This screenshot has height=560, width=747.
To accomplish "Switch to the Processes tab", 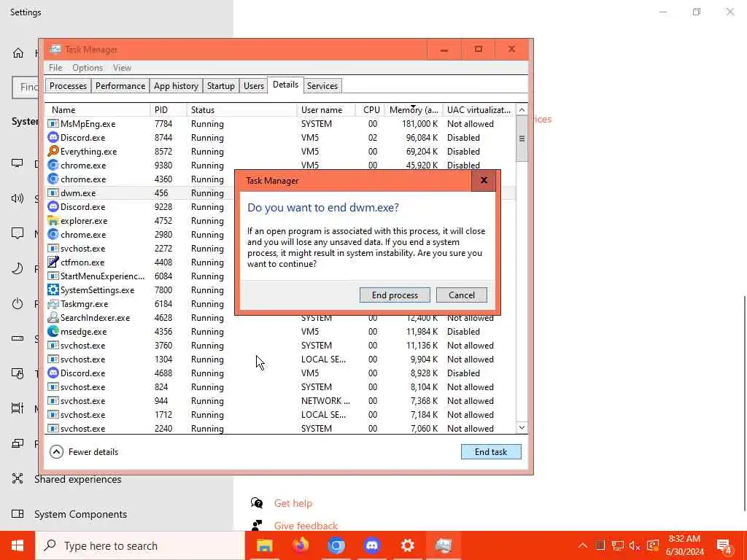I will 68,86.
